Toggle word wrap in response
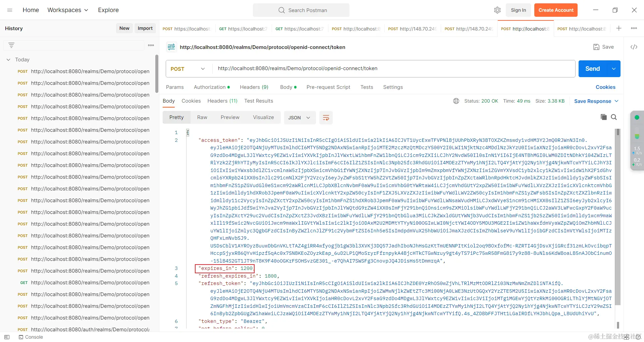 (x=326, y=118)
